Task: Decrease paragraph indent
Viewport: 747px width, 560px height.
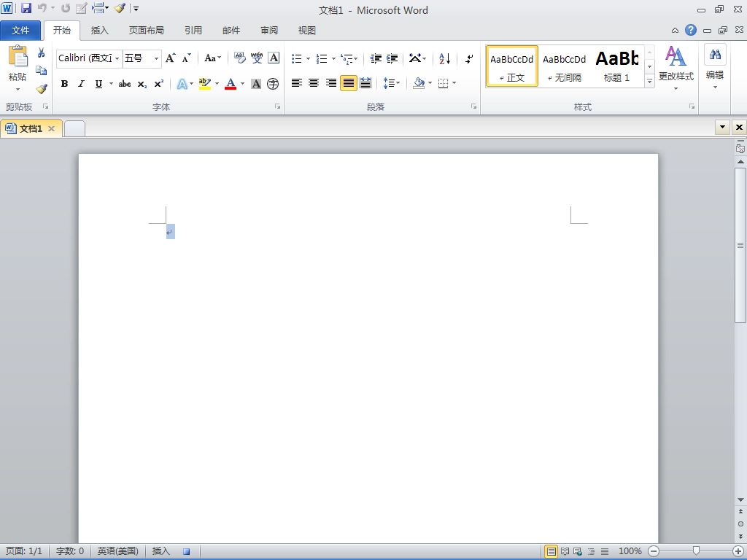Action: [x=376, y=58]
